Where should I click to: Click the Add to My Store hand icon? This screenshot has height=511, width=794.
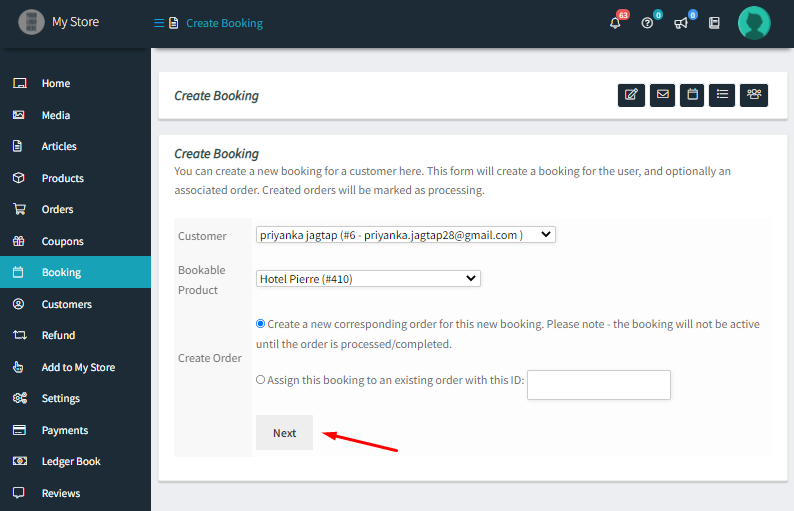coord(18,367)
